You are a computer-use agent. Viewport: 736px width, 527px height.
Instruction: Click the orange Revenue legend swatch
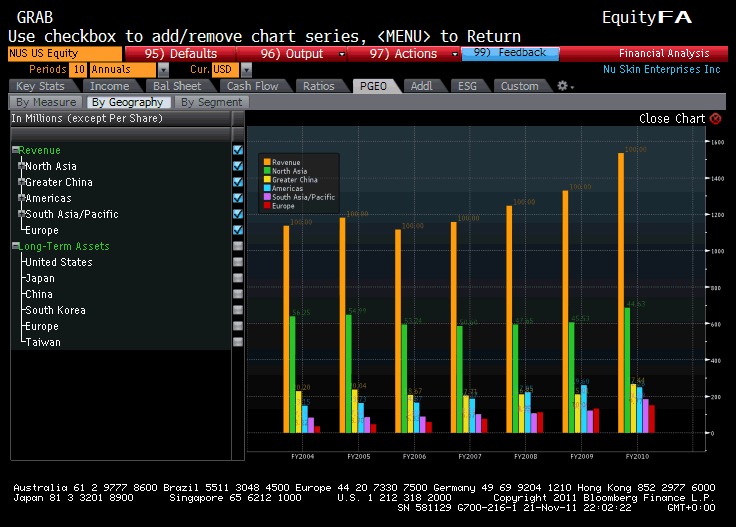(x=267, y=162)
